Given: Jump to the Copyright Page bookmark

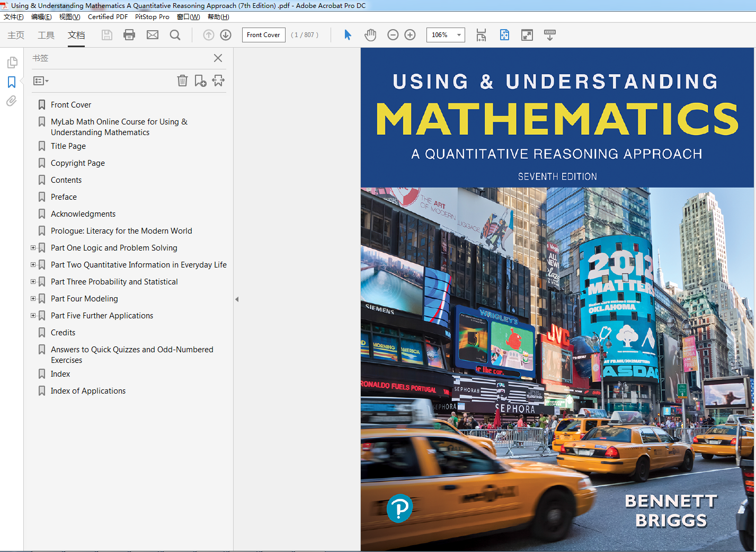Looking at the screenshot, I should (x=78, y=163).
